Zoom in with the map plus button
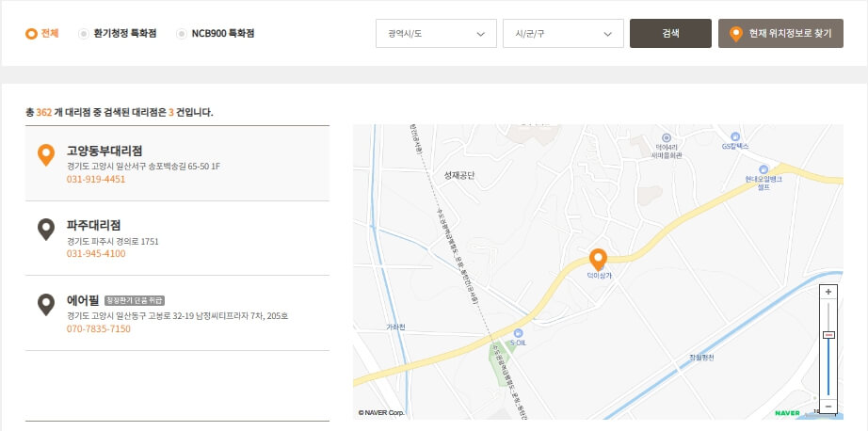 pos(828,292)
